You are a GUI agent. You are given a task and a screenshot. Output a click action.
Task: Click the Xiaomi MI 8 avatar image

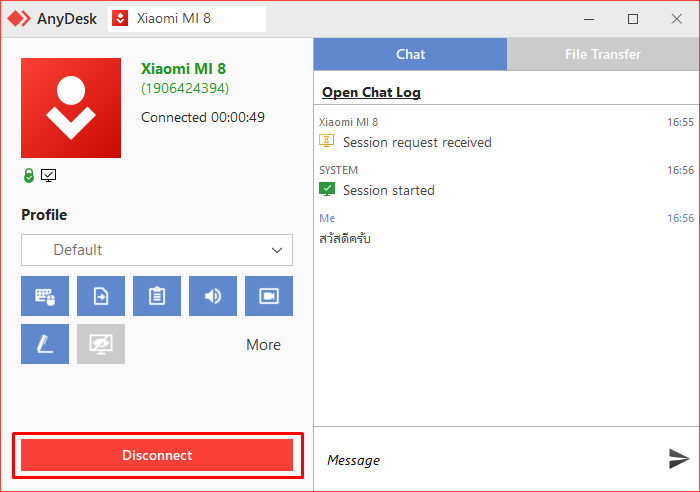coord(71,108)
